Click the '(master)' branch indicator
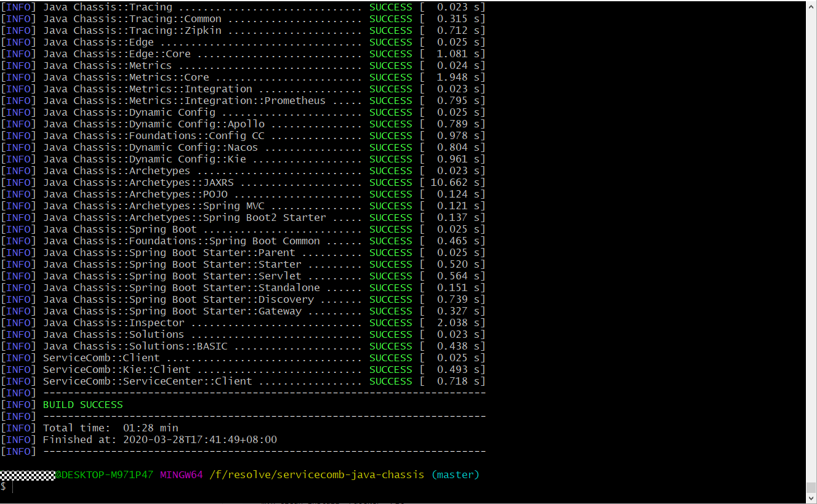The height and width of the screenshot is (504, 817). coord(456,475)
